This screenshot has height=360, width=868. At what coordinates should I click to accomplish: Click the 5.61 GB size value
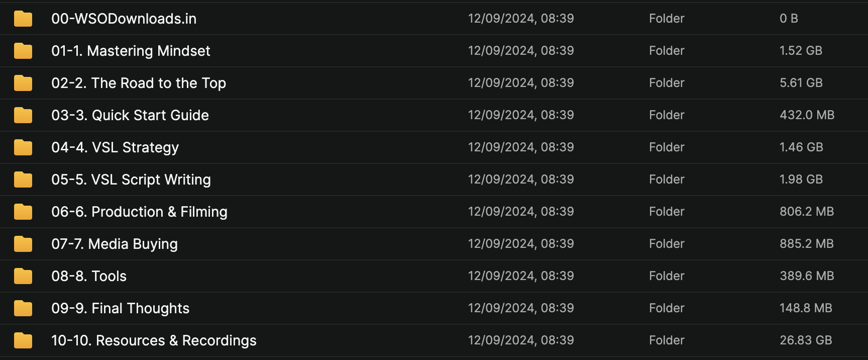pos(801,83)
